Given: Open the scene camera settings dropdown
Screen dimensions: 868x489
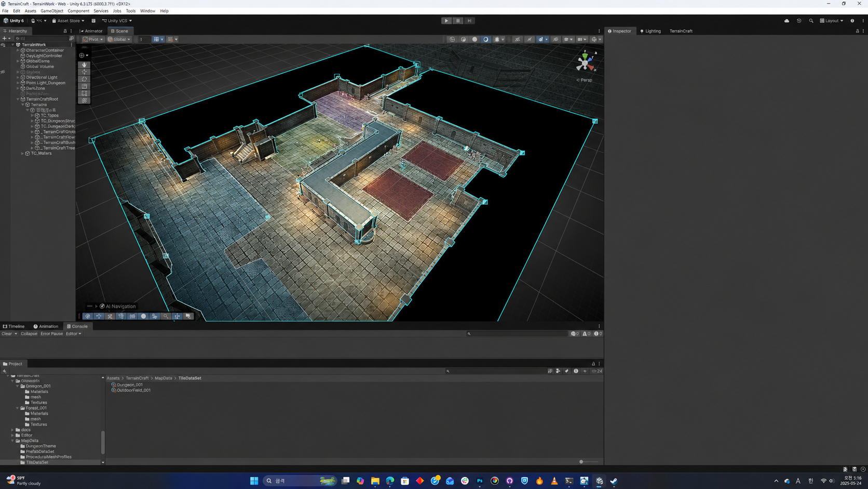Looking at the screenshot, I should 581,39.
